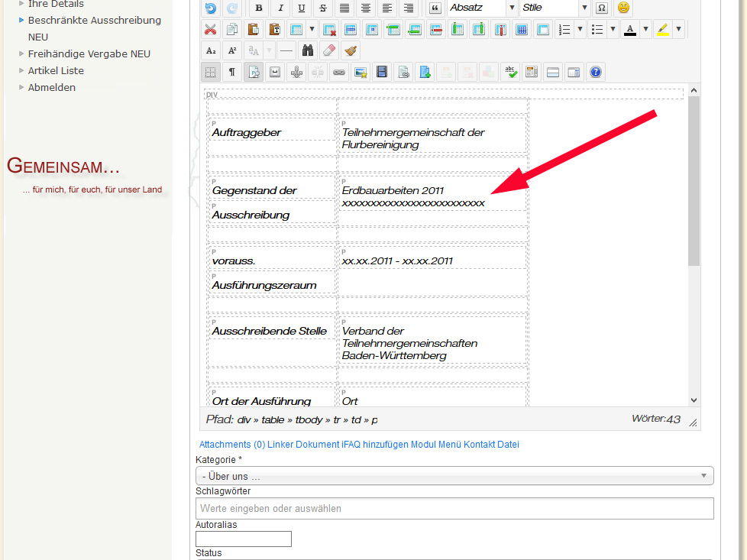Click the Dokument link below editor

click(x=317, y=444)
